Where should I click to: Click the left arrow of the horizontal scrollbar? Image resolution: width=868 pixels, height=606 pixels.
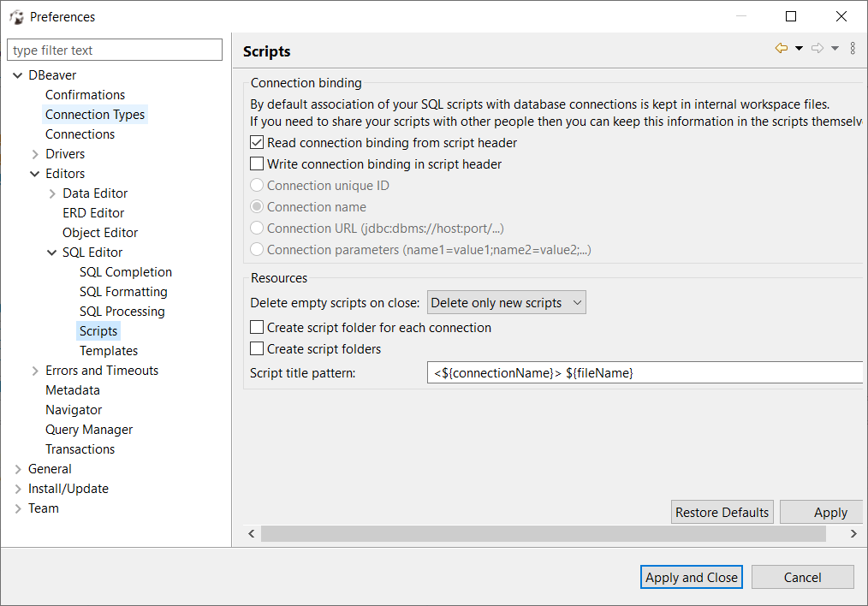click(251, 533)
